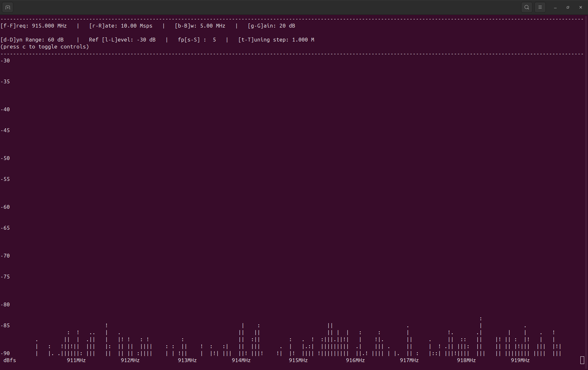Click the -55 dB axis label
Viewport: 588px width, 370px height.
click(5, 179)
